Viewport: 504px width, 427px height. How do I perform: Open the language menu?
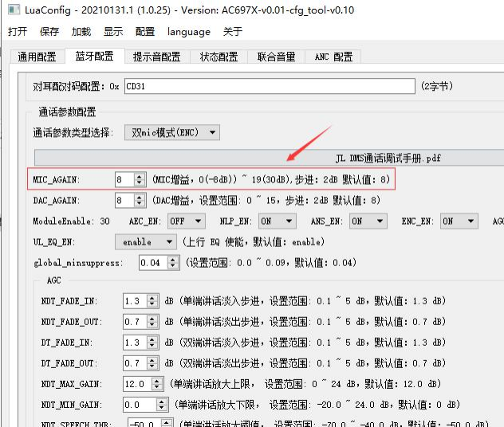pos(189,31)
